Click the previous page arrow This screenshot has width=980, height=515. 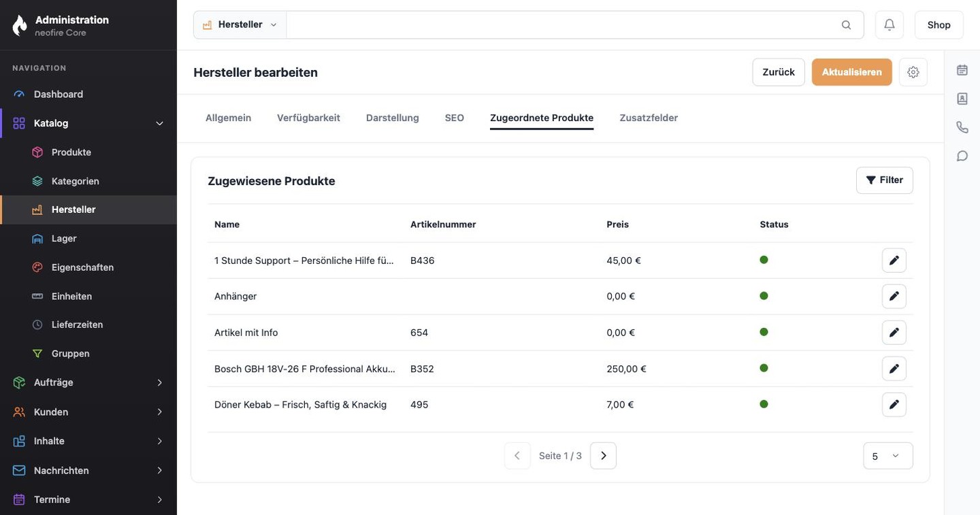click(x=517, y=456)
